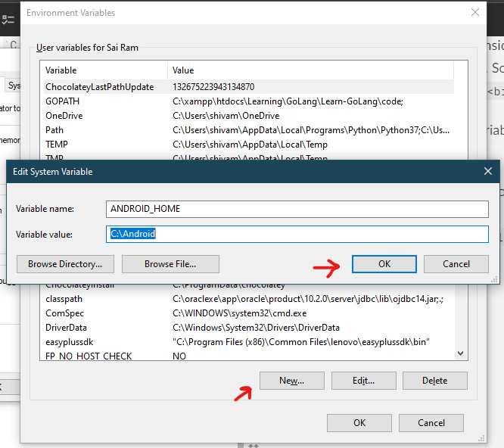Click OK in Environment Variables window
The image size is (504, 448).
(x=359, y=422)
